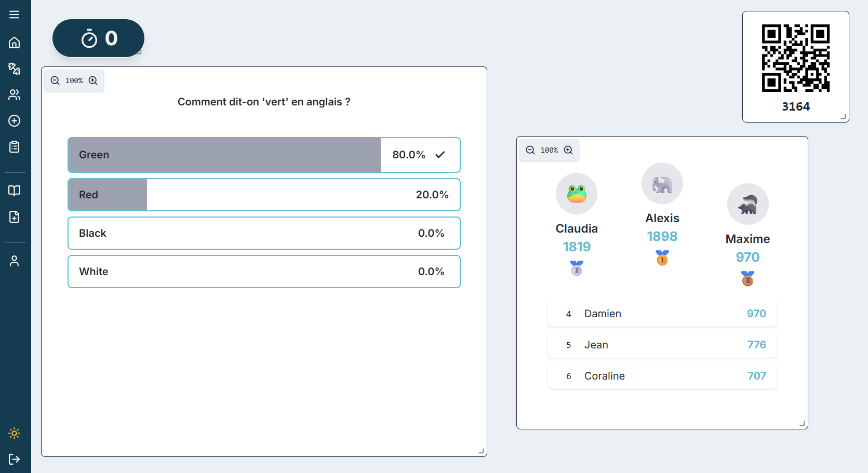The width and height of the screenshot is (868, 473).
Task: Click Claudia's frog avatar
Action: 577,194
